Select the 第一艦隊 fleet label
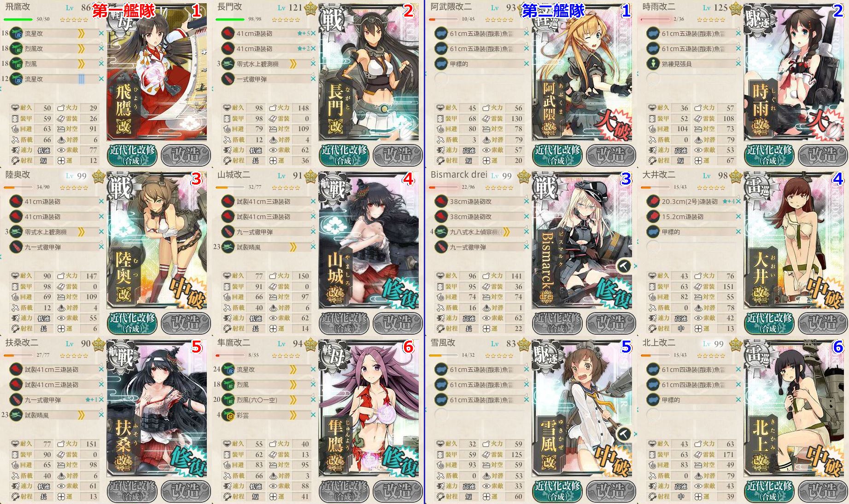849x504 pixels. 124,10
